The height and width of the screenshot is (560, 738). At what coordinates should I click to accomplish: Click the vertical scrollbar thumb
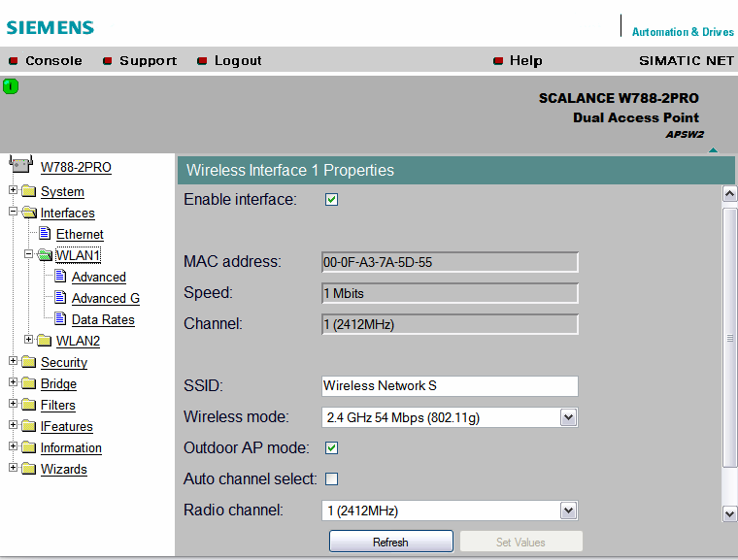pyautogui.click(x=729, y=338)
